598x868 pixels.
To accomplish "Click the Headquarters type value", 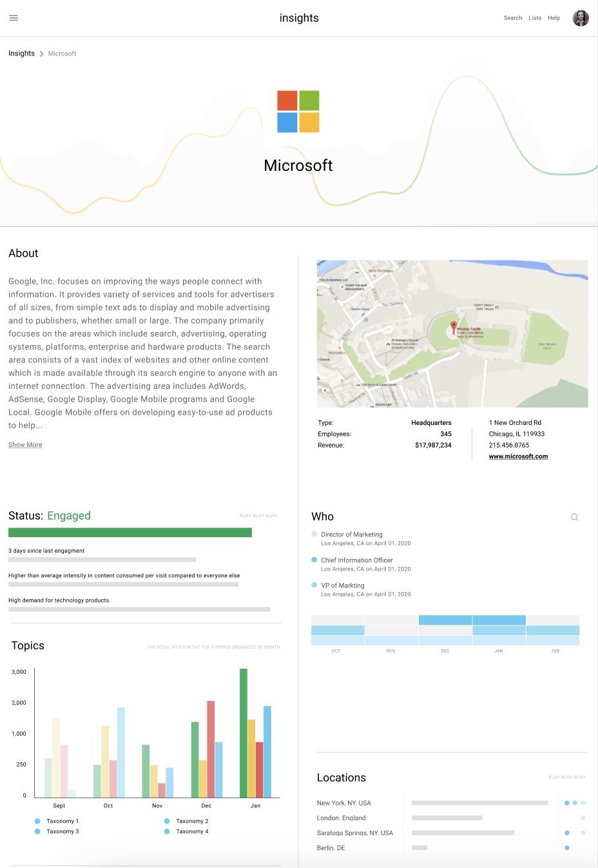I will tap(431, 423).
